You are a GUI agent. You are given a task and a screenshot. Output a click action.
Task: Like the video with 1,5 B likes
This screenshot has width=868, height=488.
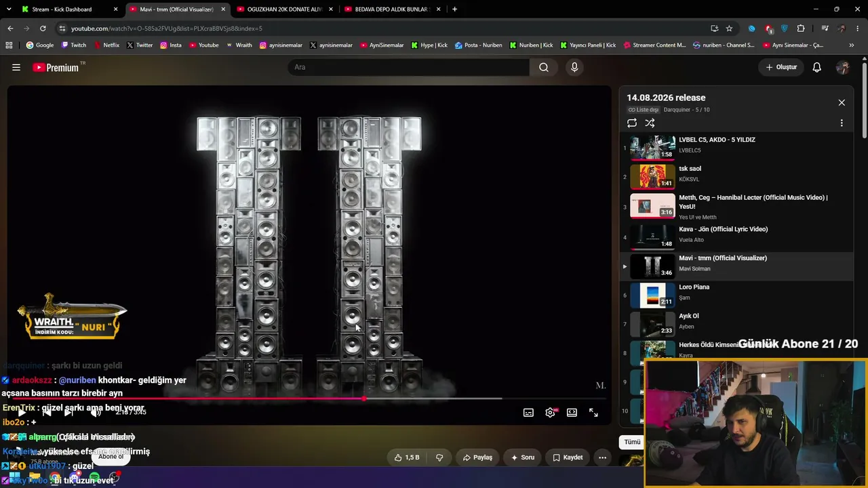point(407,457)
